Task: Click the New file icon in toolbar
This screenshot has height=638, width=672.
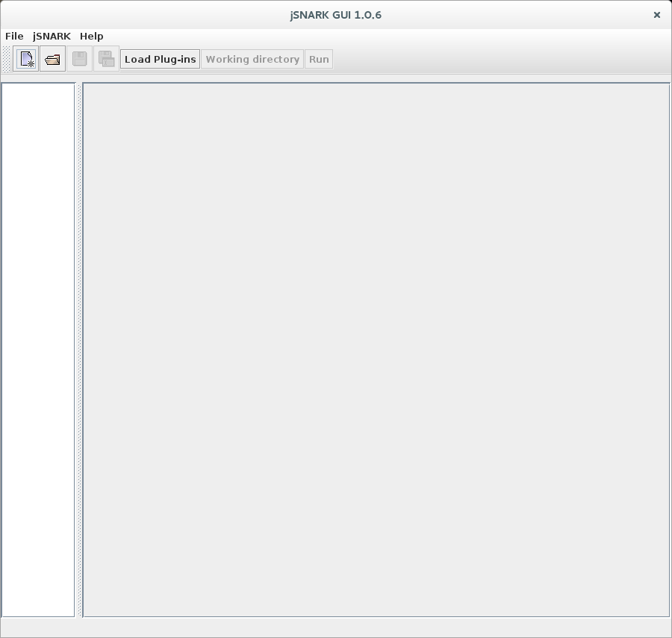Action: [25, 59]
